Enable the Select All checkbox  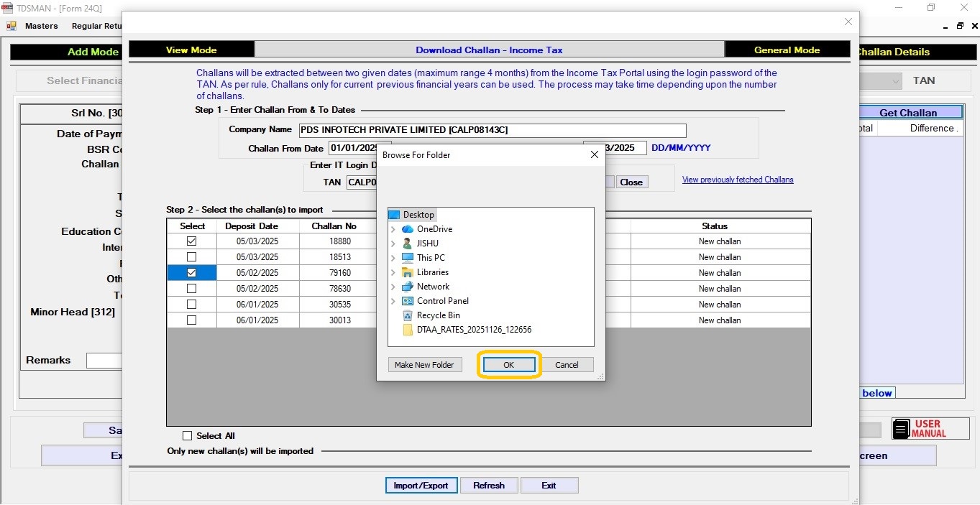pos(188,436)
